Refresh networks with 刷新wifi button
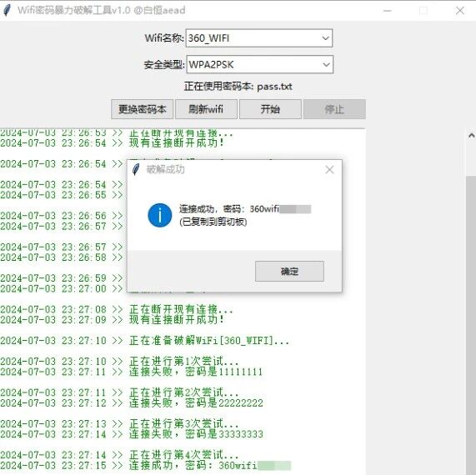 pyautogui.click(x=206, y=109)
